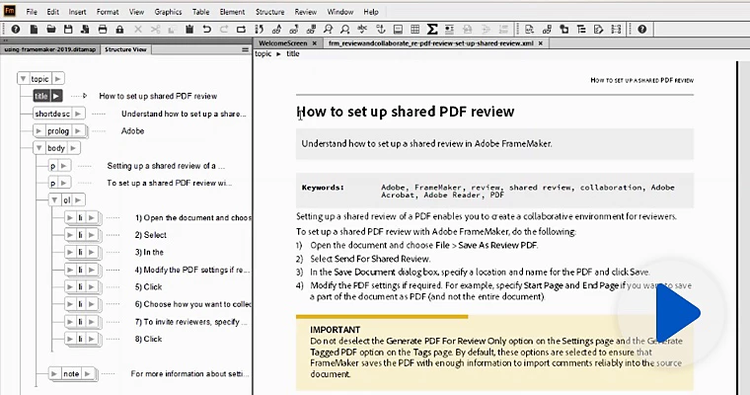The image size is (750, 395).
Task: Click document step 'Select Send For Shared Review'
Action: 370,259
